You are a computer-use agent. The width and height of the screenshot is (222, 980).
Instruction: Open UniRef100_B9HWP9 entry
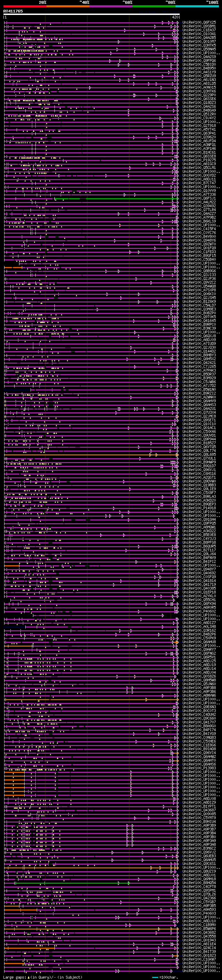[x=199, y=462]
